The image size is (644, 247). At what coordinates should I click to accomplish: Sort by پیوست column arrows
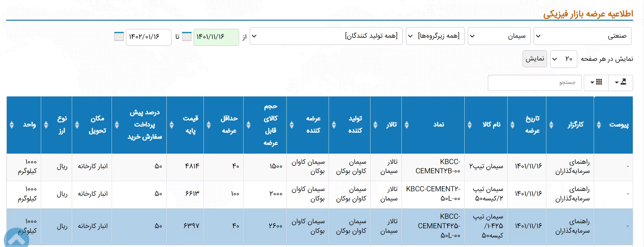(x=599, y=125)
